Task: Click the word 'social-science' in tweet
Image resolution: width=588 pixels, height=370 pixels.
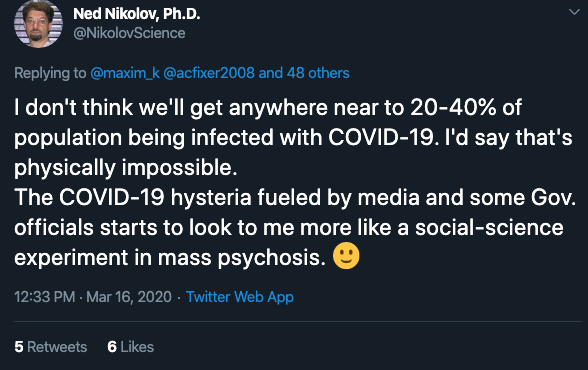Action: tap(489, 228)
